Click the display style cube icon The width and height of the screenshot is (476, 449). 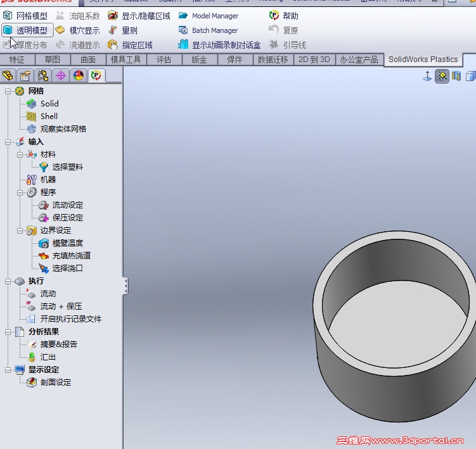pos(470,76)
